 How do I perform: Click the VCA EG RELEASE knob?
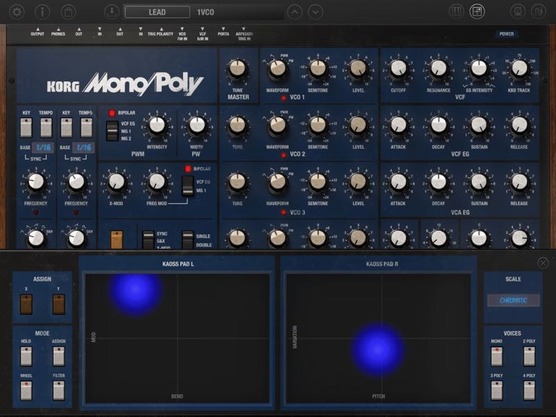tap(519, 182)
